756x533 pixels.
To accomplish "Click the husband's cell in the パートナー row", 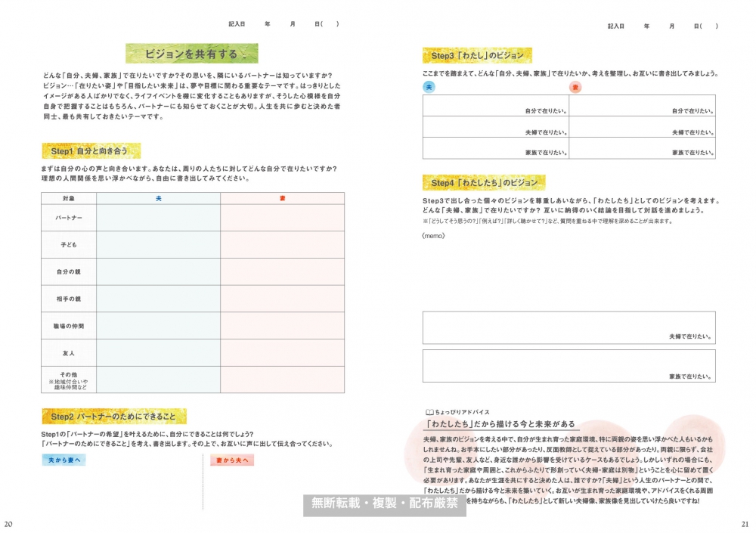I will (159, 218).
